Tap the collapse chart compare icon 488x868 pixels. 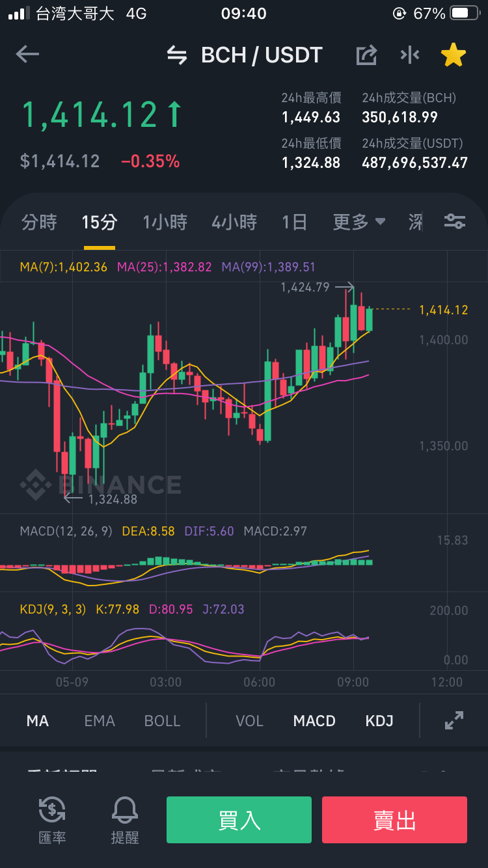(x=410, y=55)
